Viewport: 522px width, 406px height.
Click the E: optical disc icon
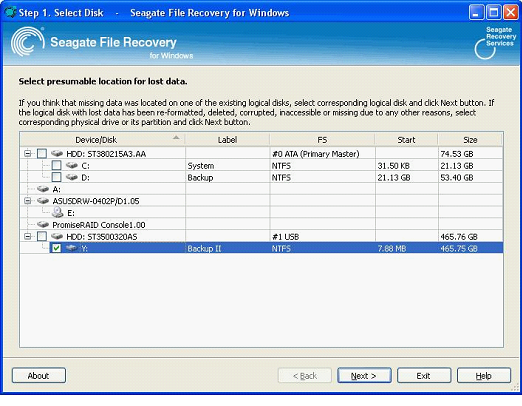[57, 212]
